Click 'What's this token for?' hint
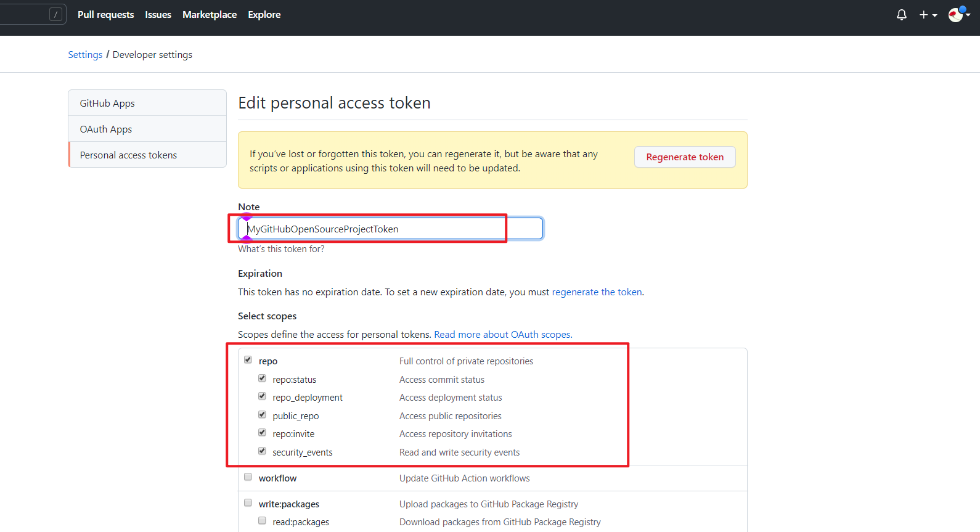Image resolution: width=980 pixels, height=532 pixels. tap(281, 249)
